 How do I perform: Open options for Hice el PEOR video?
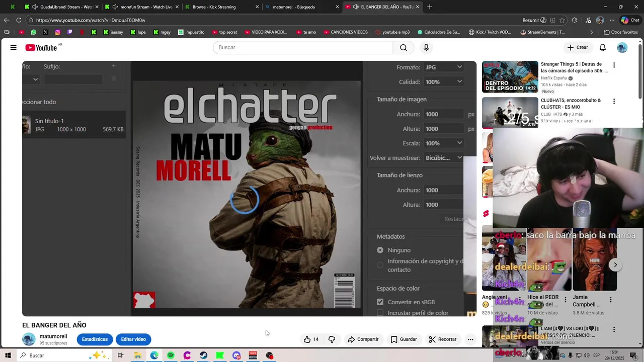click(565, 300)
